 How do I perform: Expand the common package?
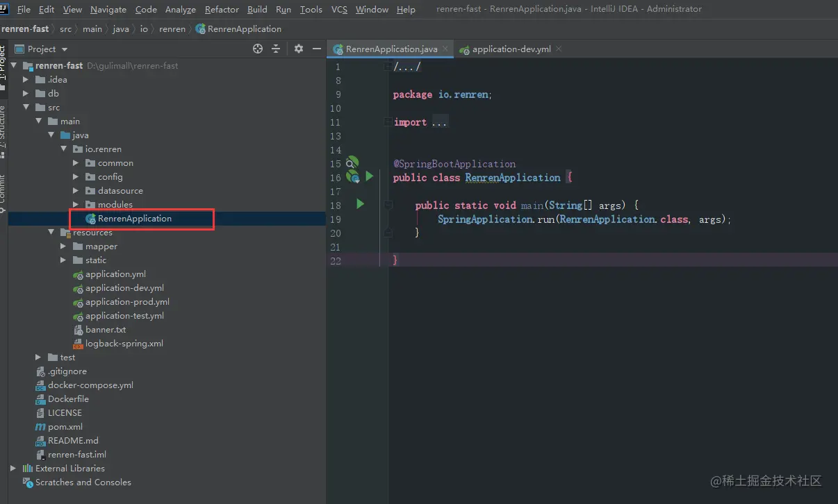pyautogui.click(x=76, y=163)
